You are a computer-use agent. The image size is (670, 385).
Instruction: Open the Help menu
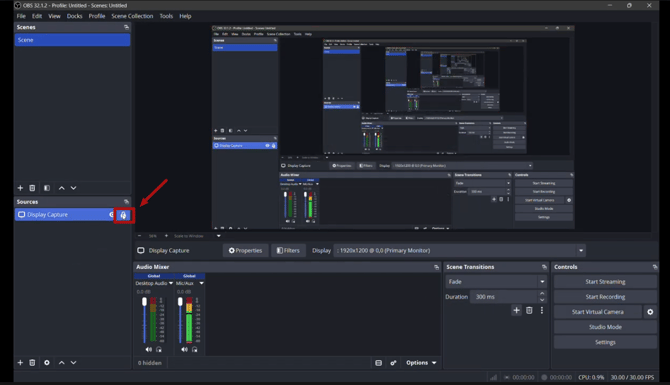185,16
